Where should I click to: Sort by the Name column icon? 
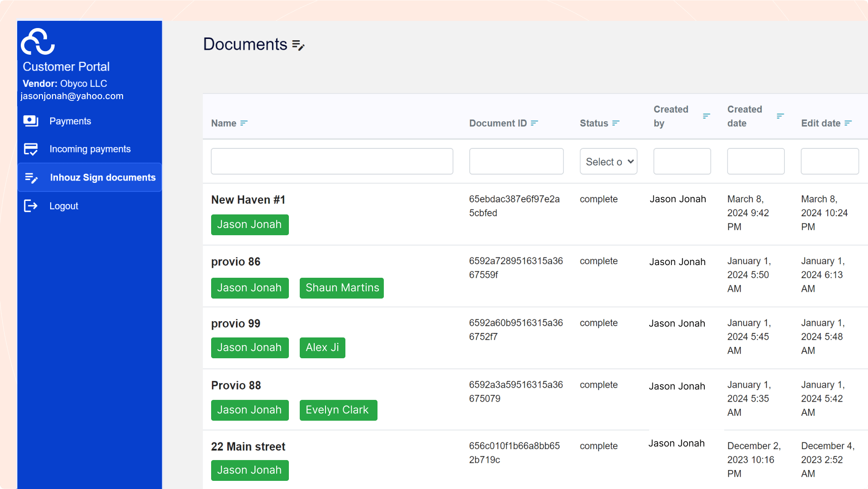tap(244, 123)
